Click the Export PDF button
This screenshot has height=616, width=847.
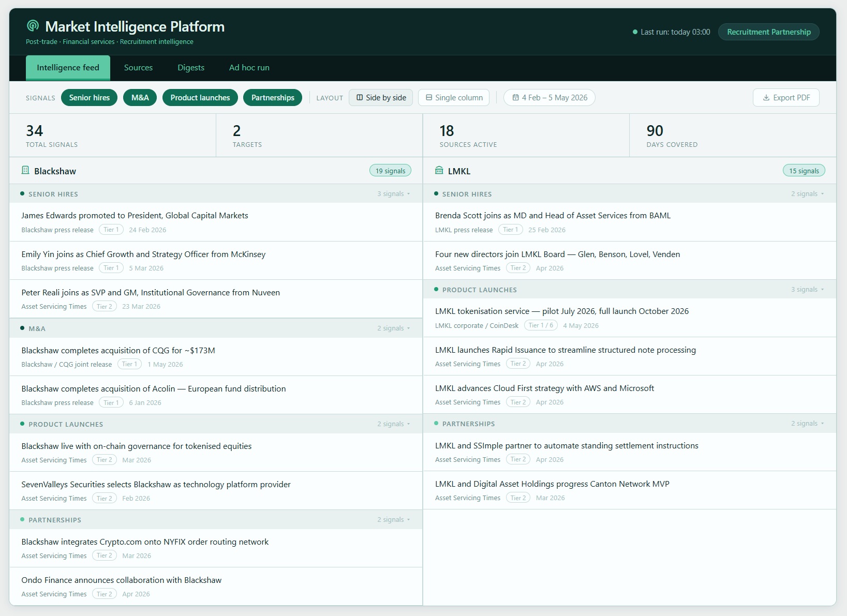[786, 98]
